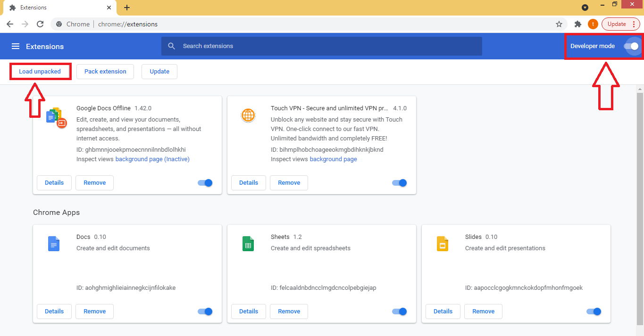Open Details for the Docs app
Viewport: 644px width, 336px height.
(x=54, y=311)
